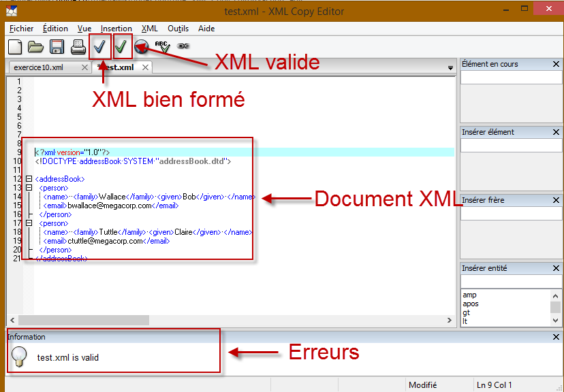Viewport: 564px width, 392px height.
Task: Save the document with the floppy disk icon
Action: (57, 47)
